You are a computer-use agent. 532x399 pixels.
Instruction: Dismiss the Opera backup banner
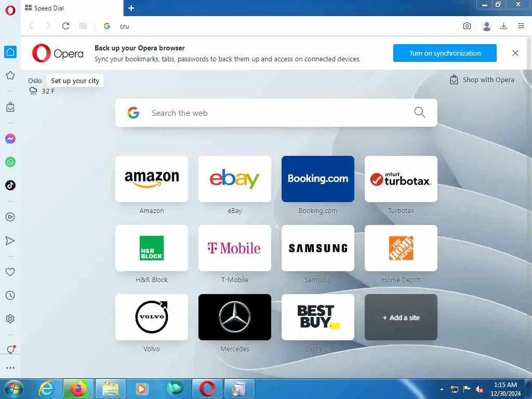tap(515, 53)
